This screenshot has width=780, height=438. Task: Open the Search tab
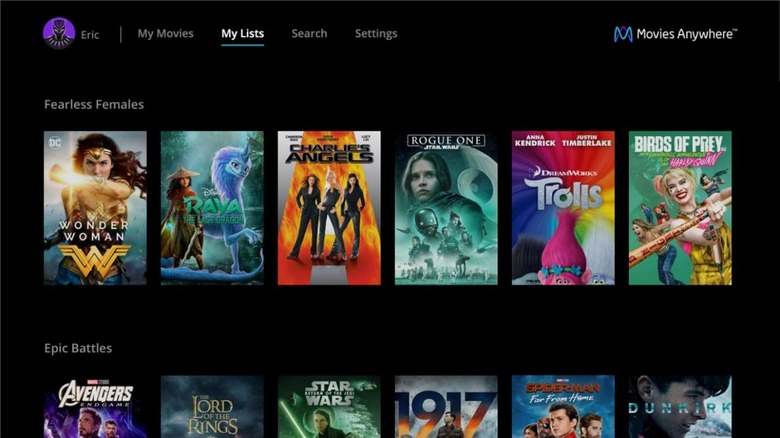tap(309, 33)
